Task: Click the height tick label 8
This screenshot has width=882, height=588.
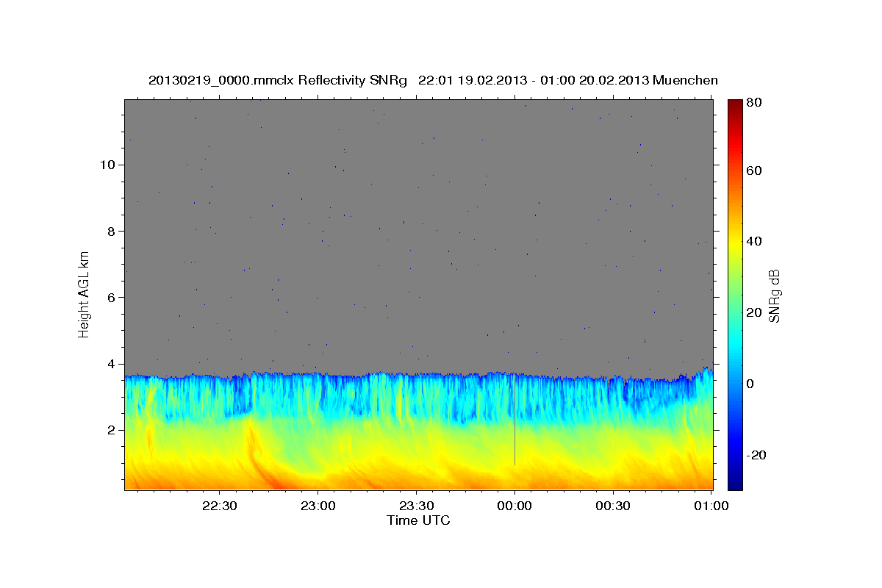Action: (x=110, y=231)
